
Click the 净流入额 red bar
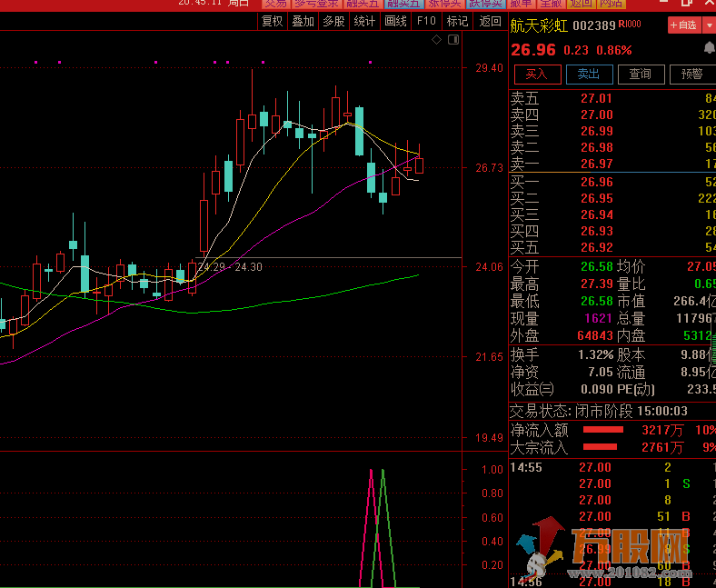pyautogui.click(x=603, y=430)
